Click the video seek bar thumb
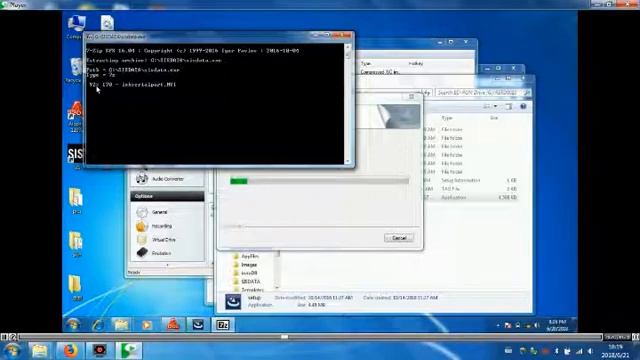 [x=285, y=337]
